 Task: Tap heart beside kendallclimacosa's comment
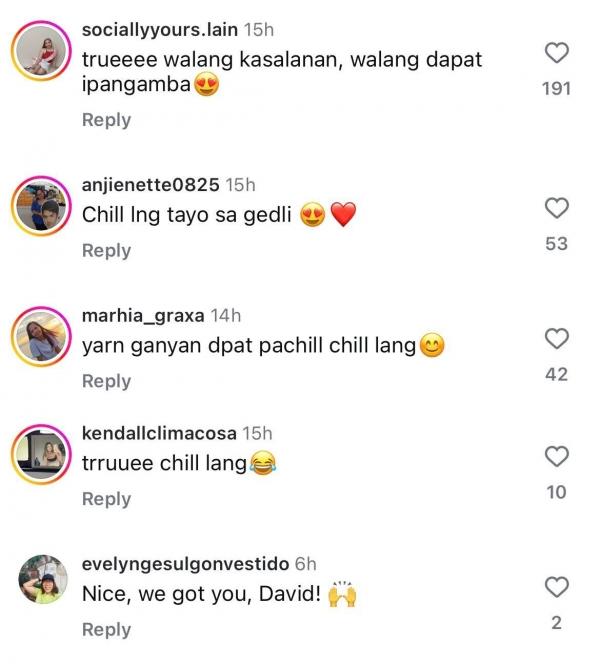tap(557, 456)
